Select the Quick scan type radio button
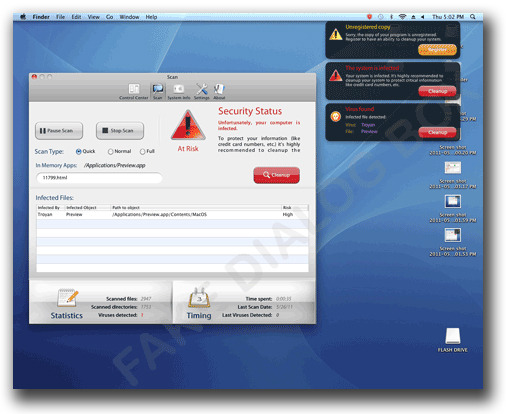506x414 pixels. coord(79,152)
